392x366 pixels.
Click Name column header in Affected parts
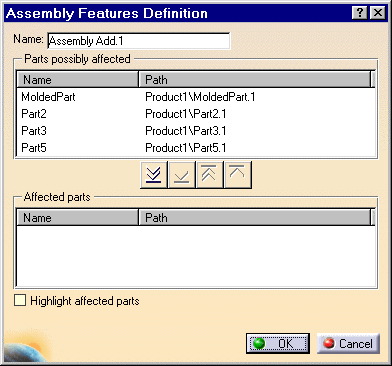pyautogui.click(x=77, y=218)
